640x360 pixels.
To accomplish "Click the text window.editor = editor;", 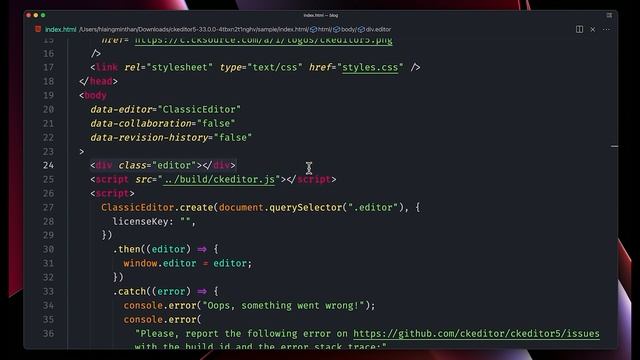I will [188, 263].
